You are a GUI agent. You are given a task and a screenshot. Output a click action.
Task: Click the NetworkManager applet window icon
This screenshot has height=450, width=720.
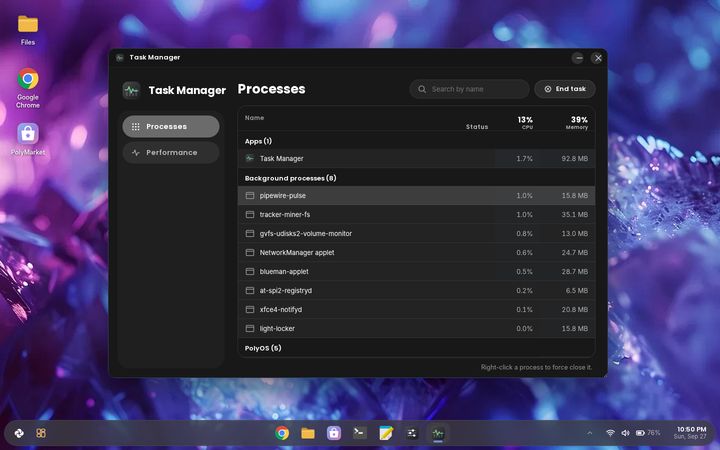click(250, 253)
